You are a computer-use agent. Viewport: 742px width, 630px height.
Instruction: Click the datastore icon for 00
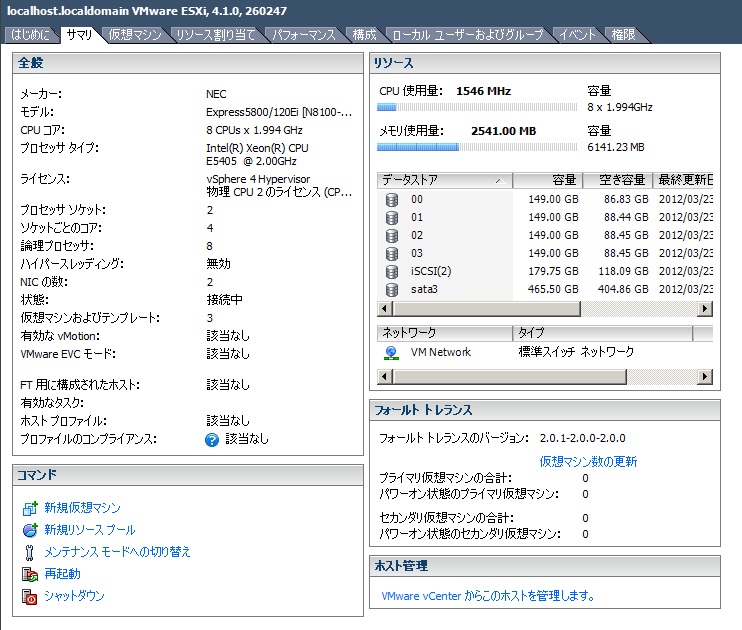(392, 200)
